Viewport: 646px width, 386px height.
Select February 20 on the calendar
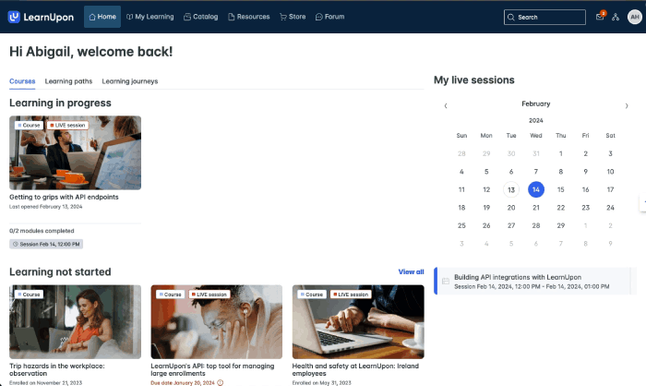[511, 208]
